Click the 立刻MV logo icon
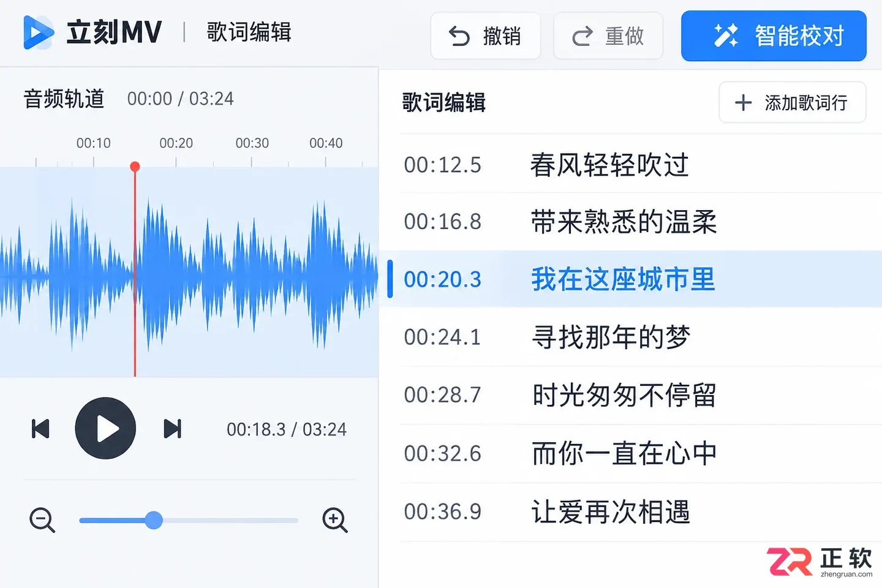The width and height of the screenshot is (882, 588). point(38,32)
